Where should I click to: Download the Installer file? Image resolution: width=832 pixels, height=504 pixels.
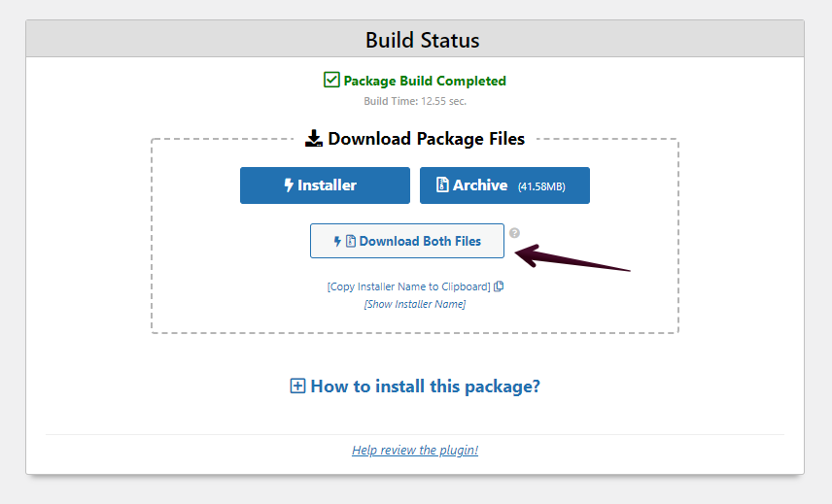pos(325,185)
